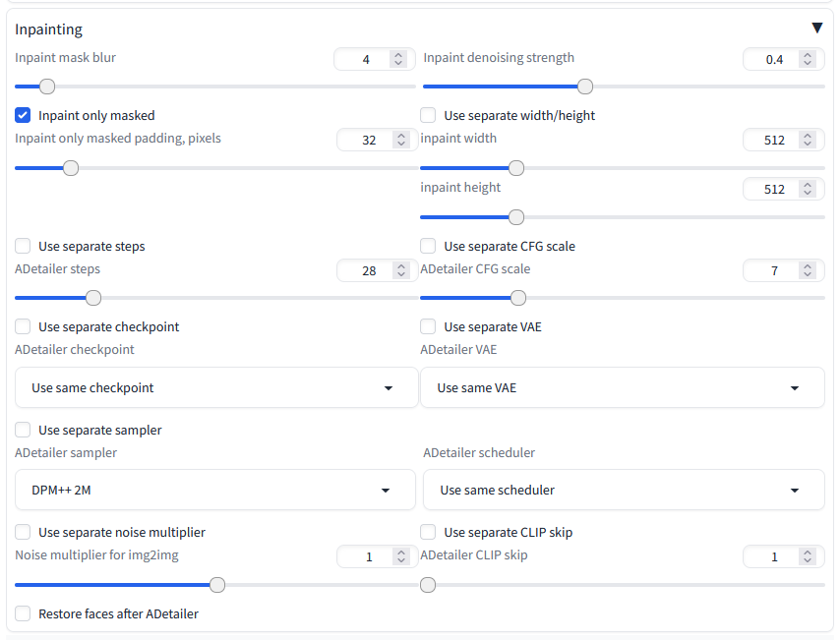Viewport: 840px width, 640px height.
Task: Enable Use separate CFG scale checkbox
Action: pyautogui.click(x=428, y=246)
